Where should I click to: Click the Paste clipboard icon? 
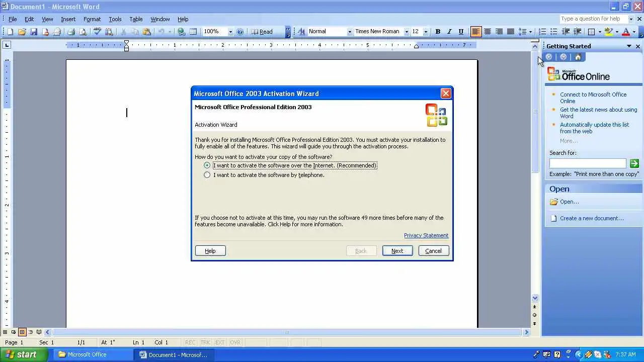[146, 32]
